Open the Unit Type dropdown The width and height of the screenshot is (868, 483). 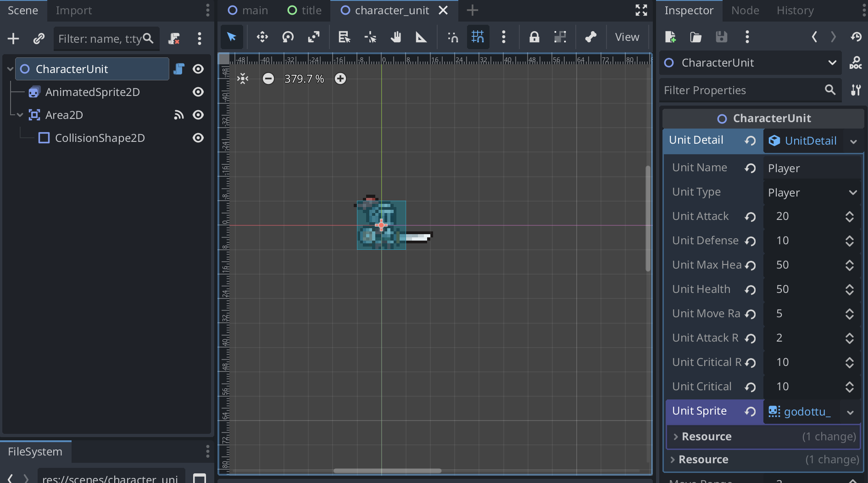(x=812, y=192)
